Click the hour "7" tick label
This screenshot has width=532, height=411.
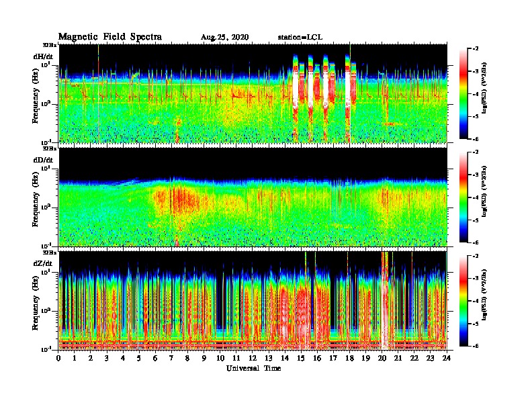pos(171,358)
